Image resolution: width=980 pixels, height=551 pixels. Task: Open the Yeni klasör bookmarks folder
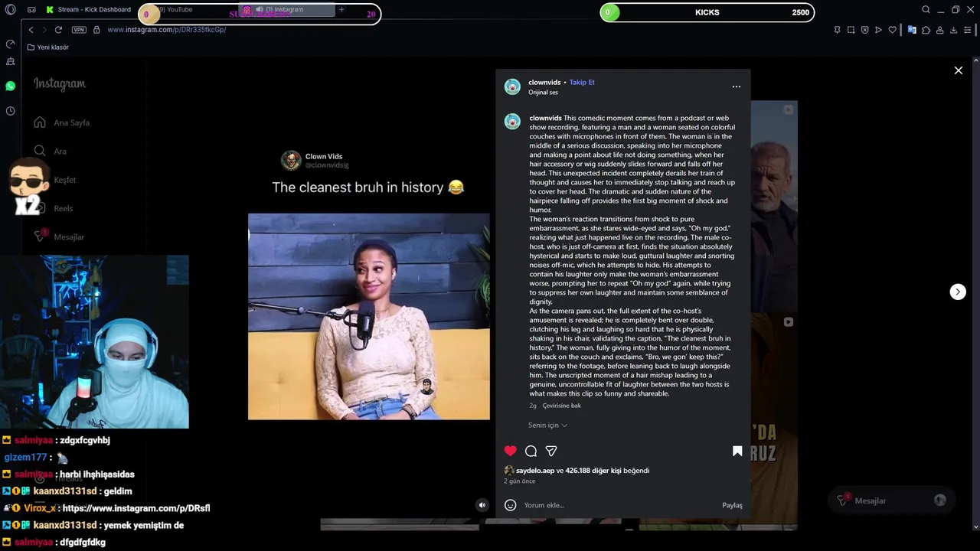tap(47, 47)
